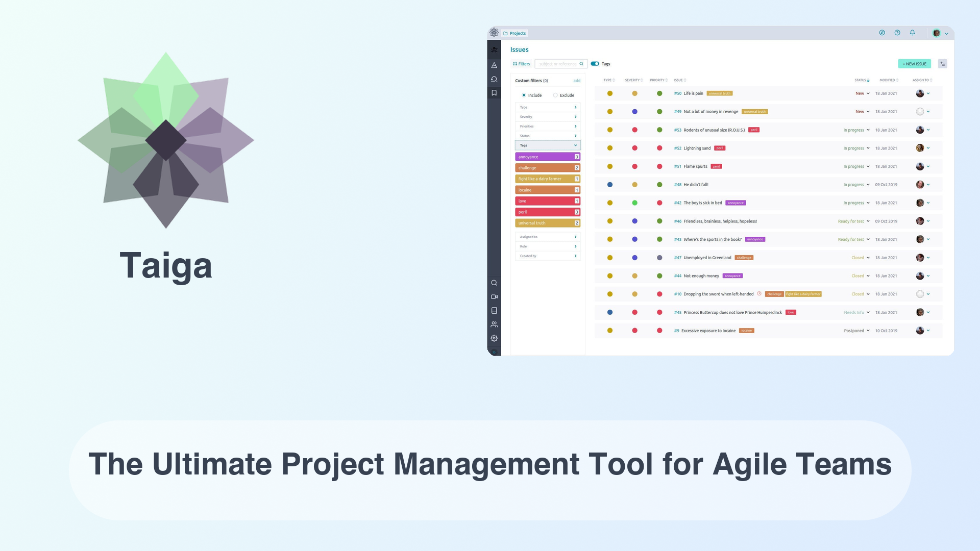980x551 pixels.
Task: Click the search/filter icon in sidebar
Action: 494,282
